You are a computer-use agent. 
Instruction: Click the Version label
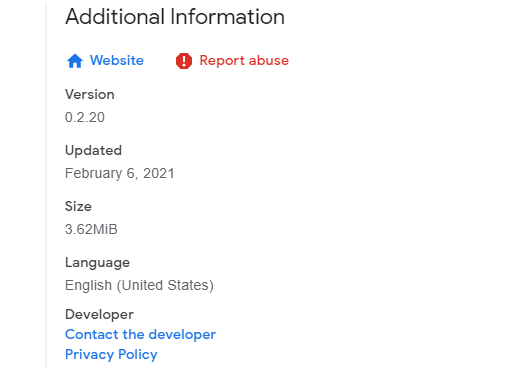(90, 94)
